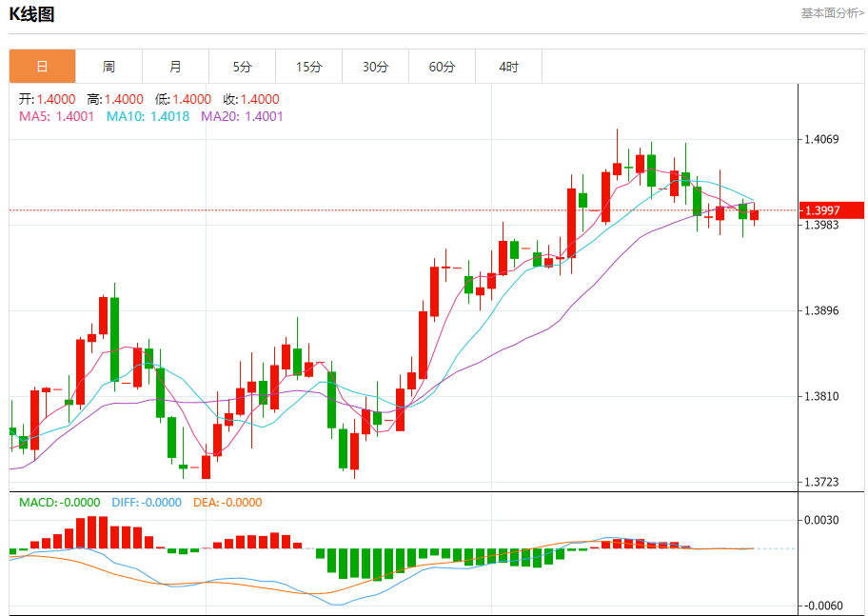Click the MA5 1.4001 legend label

pyautogui.click(x=57, y=116)
